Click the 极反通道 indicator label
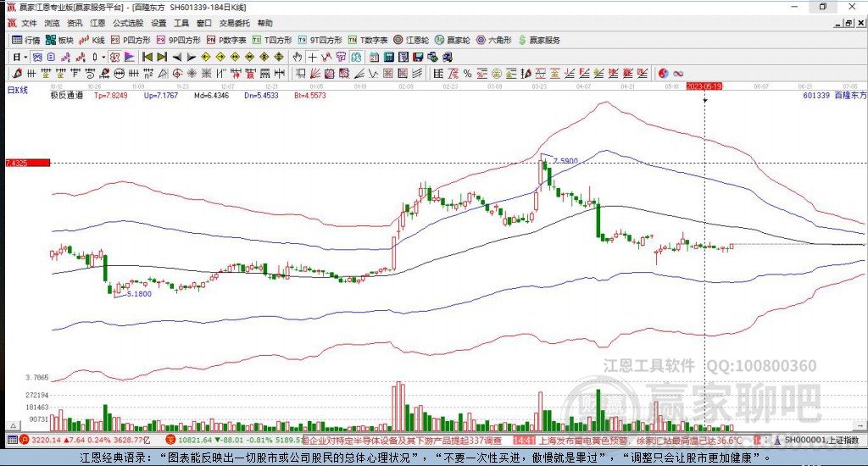This screenshot has width=868, height=466. (x=67, y=95)
